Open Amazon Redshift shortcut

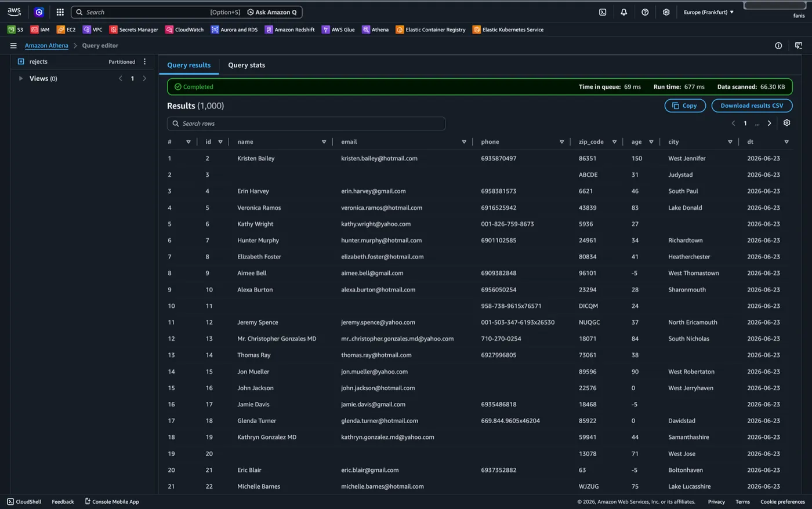point(290,30)
